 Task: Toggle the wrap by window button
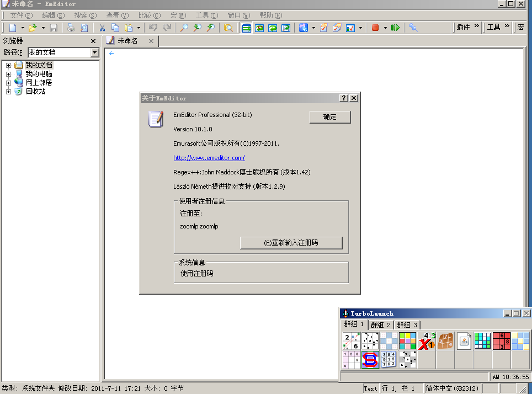(273, 28)
